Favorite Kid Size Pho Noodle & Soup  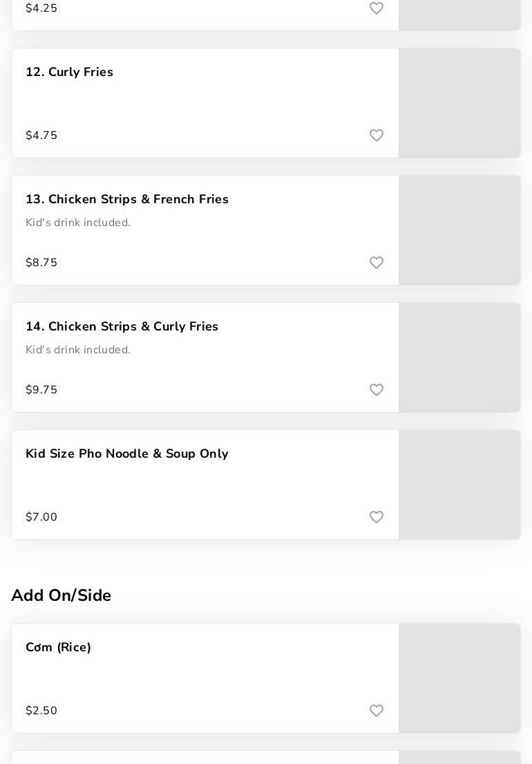(377, 517)
